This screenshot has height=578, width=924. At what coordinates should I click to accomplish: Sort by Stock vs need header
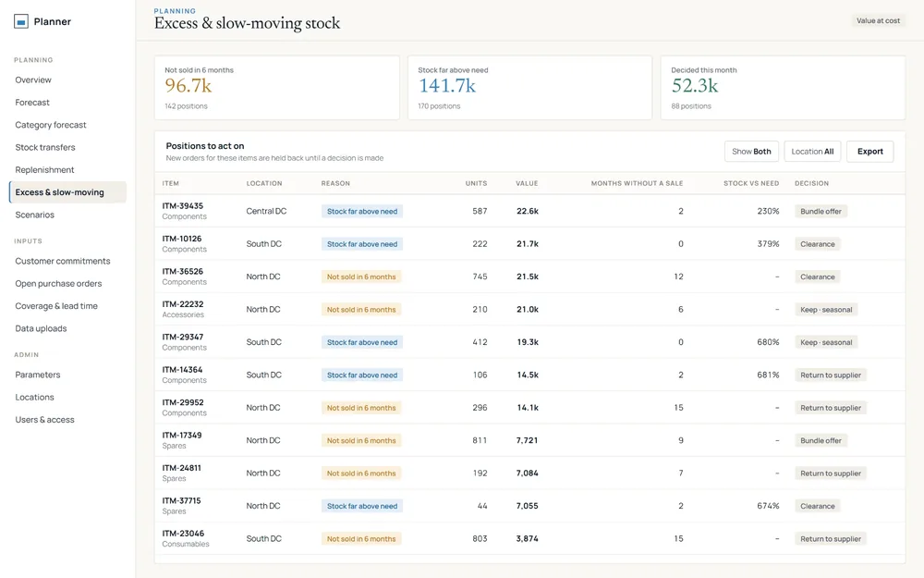(x=751, y=183)
